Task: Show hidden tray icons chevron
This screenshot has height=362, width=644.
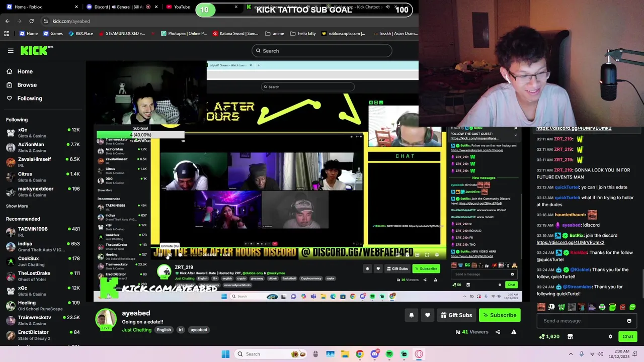Action: [571, 354]
